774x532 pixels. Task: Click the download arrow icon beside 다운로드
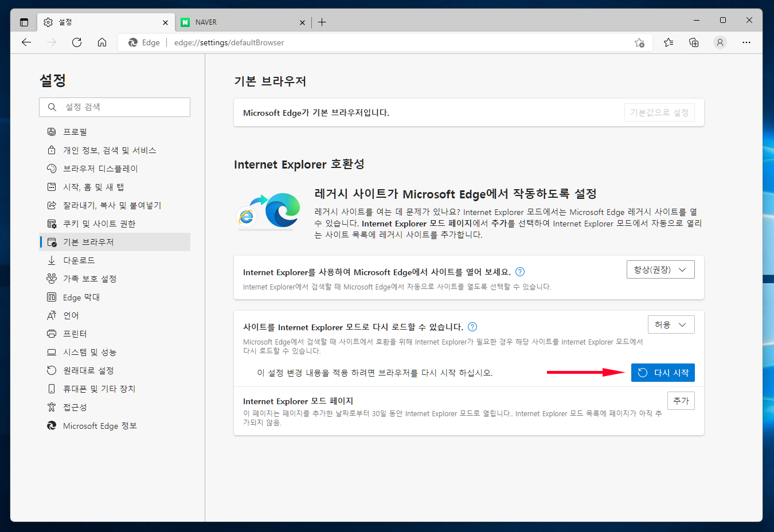(52, 260)
